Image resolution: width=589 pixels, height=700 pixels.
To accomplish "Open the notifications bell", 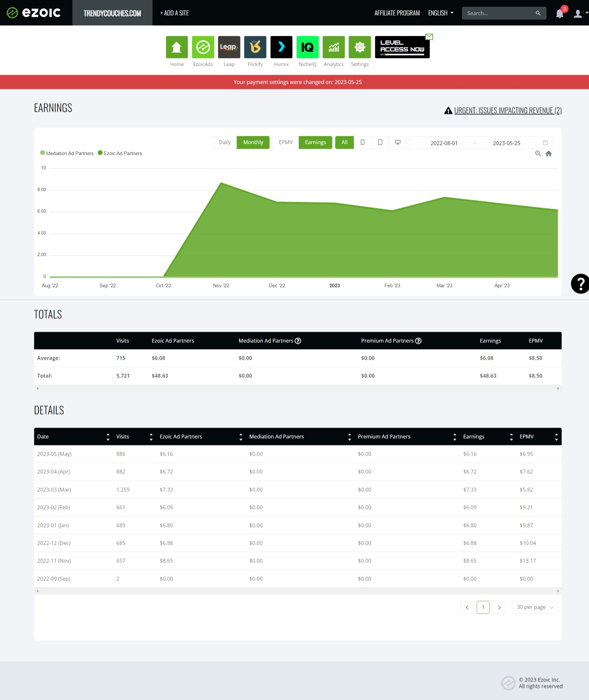I will (560, 14).
